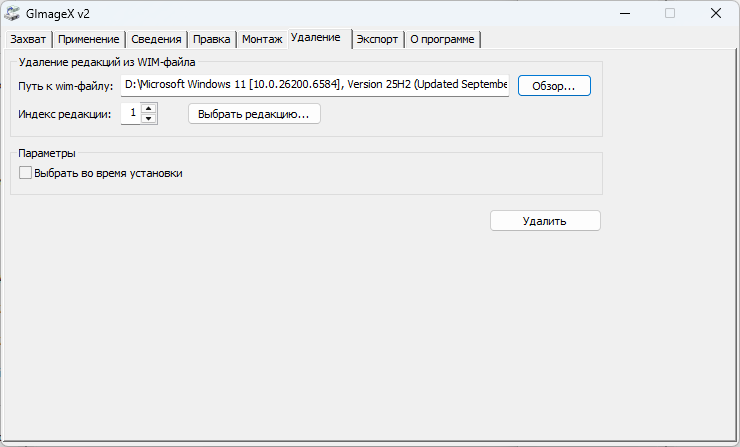Image resolution: width=740 pixels, height=447 pixels.
Task: Switch to the Экспорт tab
Action: 377,39
